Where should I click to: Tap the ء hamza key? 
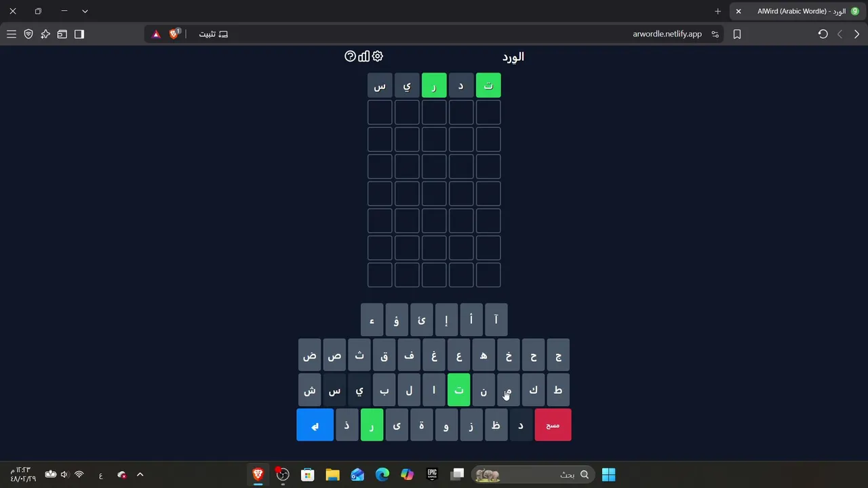point(372,320)
